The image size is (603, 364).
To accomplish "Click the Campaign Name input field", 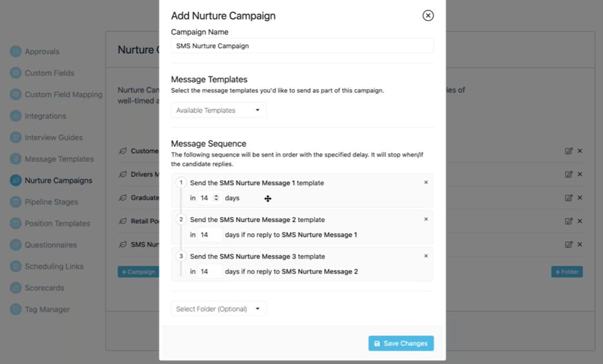I will 302,46.
